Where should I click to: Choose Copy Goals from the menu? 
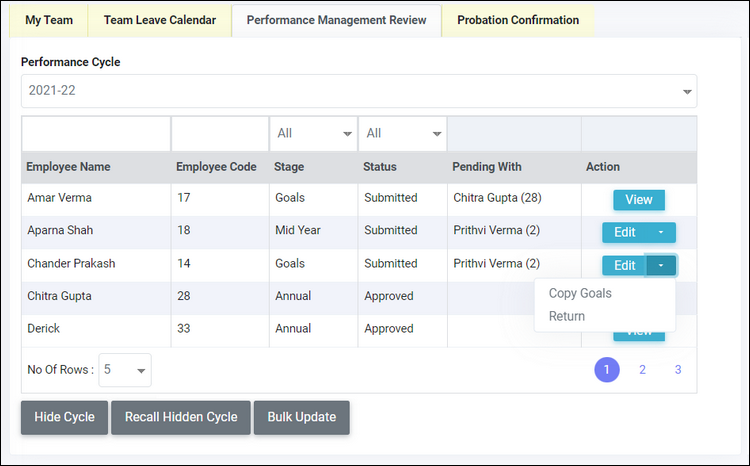point(580,294)
